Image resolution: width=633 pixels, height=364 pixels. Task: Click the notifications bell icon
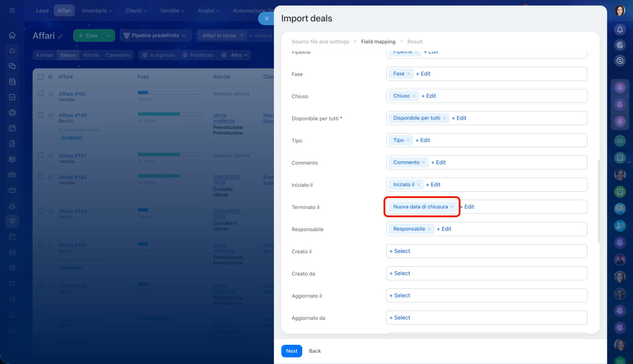click(620, 30)
